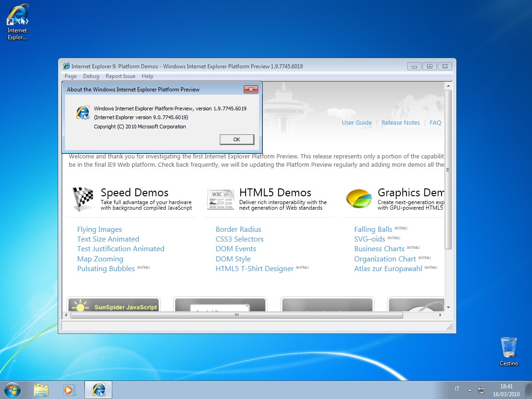
Task: Open the Help menu
Action: click(147, 76)
